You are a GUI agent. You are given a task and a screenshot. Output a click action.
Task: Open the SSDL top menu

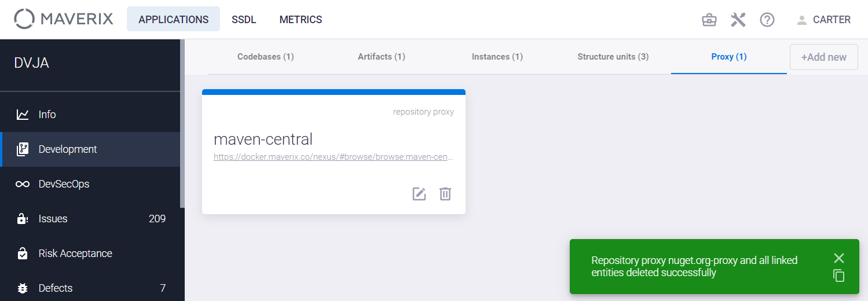tap(244, 20)
